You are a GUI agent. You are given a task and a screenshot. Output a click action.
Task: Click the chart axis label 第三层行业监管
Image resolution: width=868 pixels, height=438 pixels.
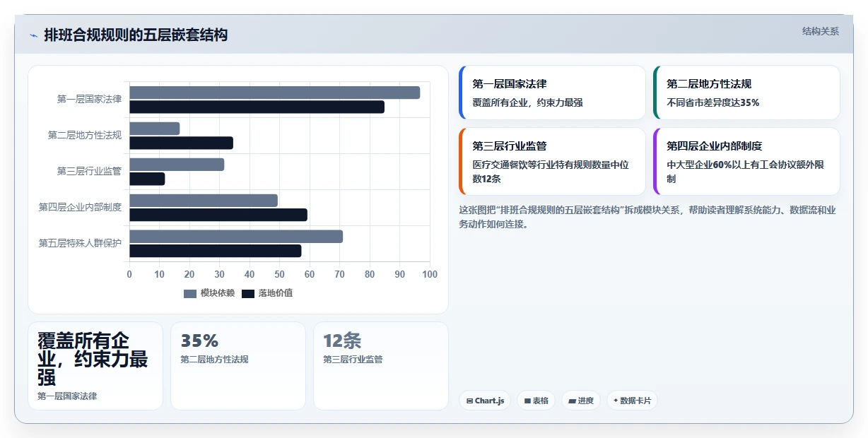point(89,172)
